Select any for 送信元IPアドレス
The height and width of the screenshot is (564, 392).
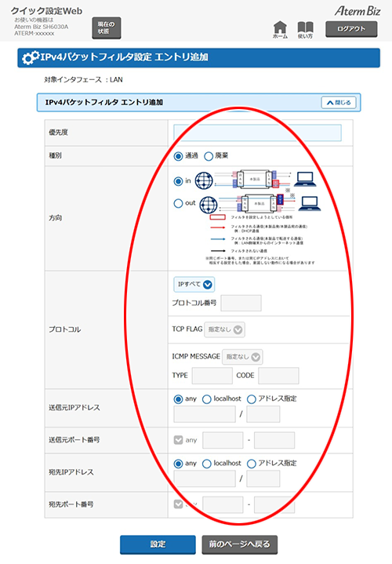(178, 399)
